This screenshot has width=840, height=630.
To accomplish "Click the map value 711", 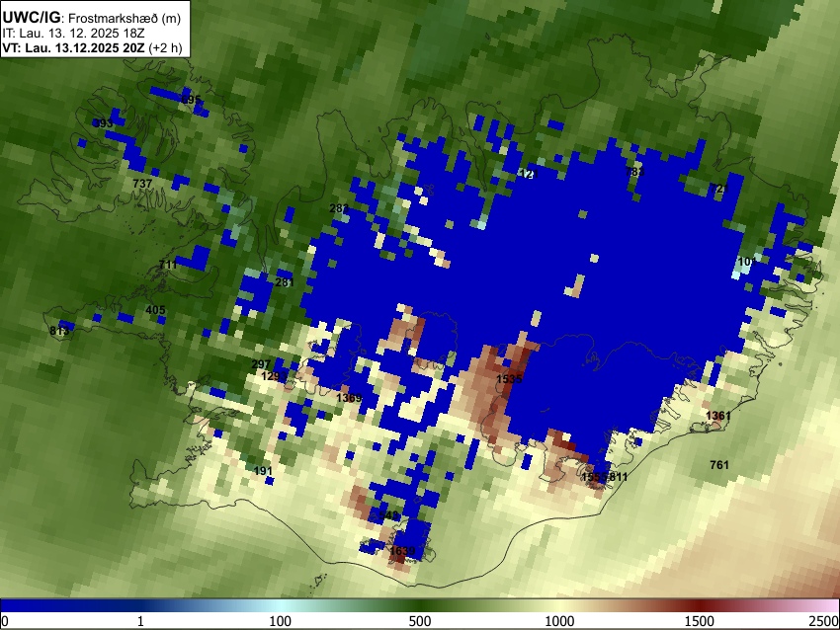I will [168, 265].
